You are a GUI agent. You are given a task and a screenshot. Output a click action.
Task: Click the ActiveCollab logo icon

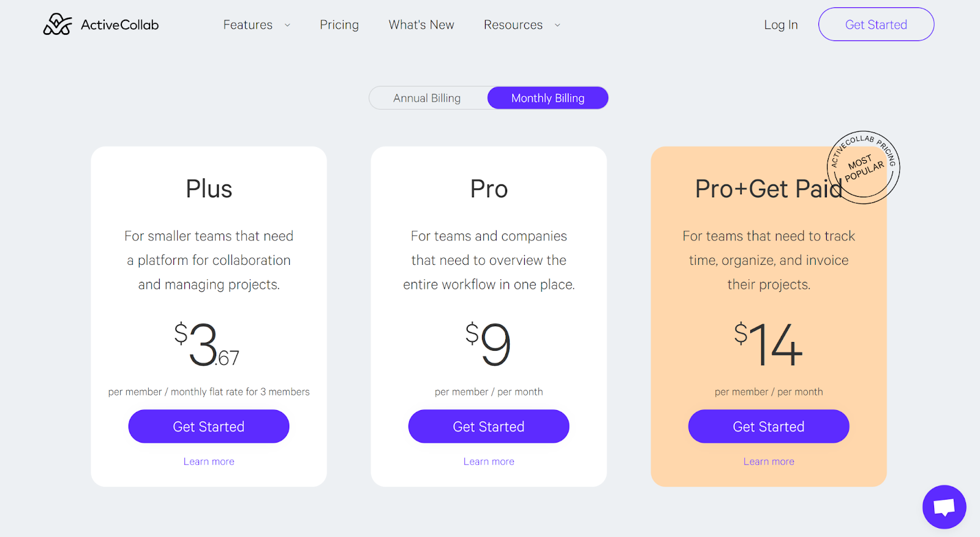coord(58,25)
